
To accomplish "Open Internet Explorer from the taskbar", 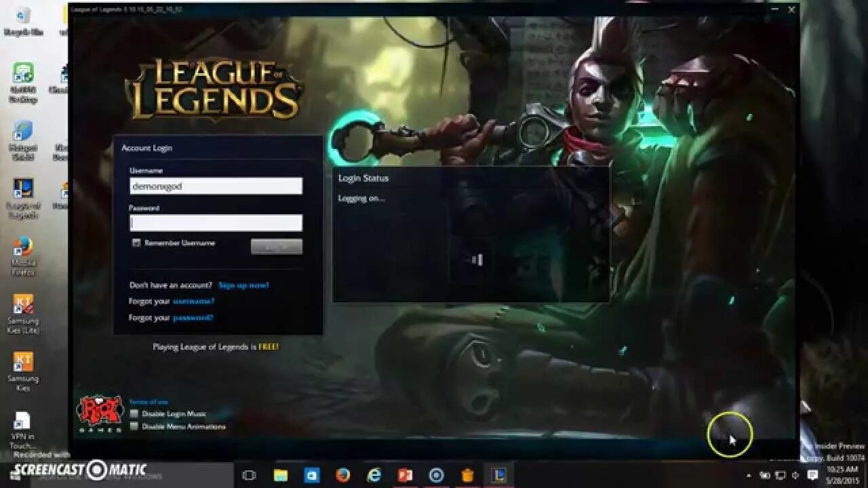I will tap(374, 475).
